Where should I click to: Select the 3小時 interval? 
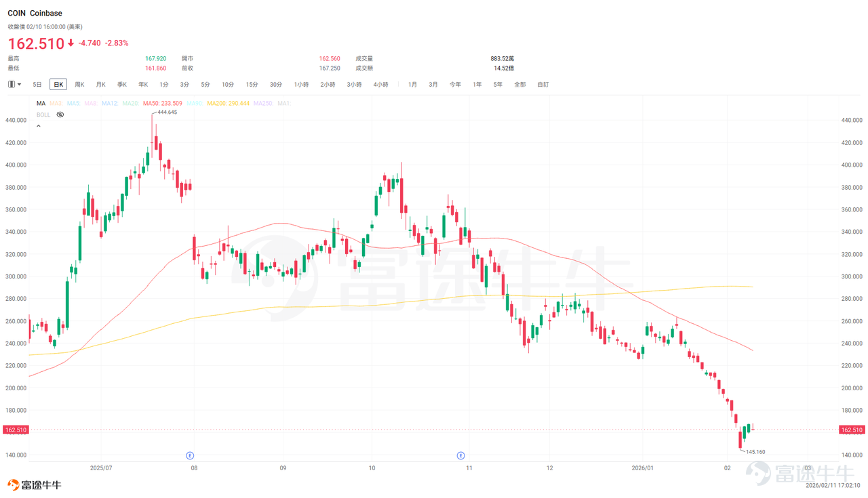(354, 85)
